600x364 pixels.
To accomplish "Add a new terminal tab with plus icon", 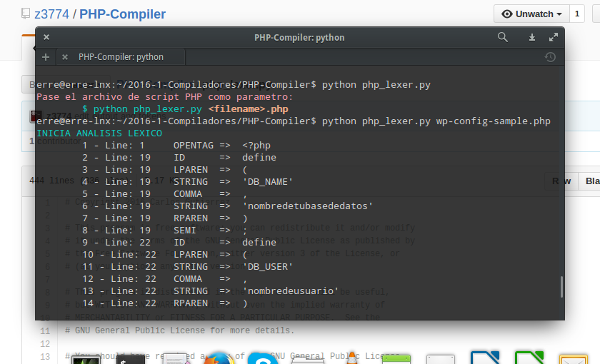I will 46,57.
